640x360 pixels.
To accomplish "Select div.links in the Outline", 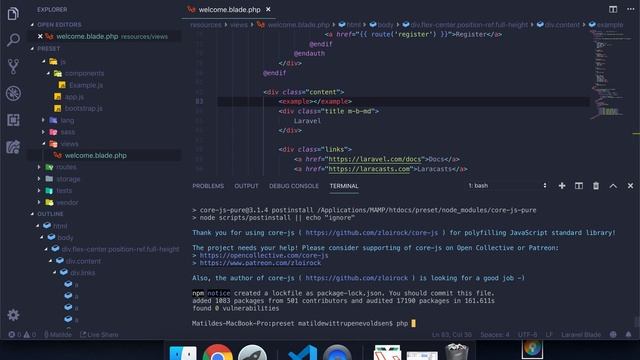I will (x=82, y=273).
